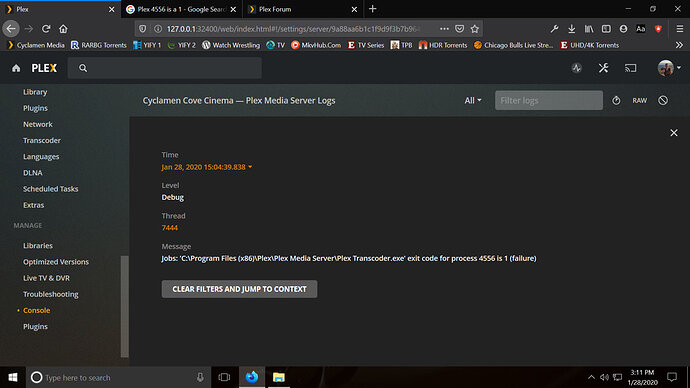Open Windows Start menu
690x388 pixels.
(x=13, y=377)
